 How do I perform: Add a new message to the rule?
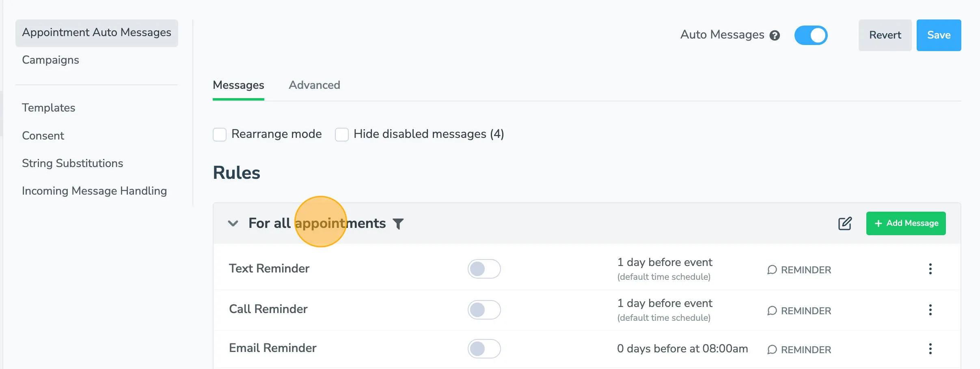pos(906,223)
